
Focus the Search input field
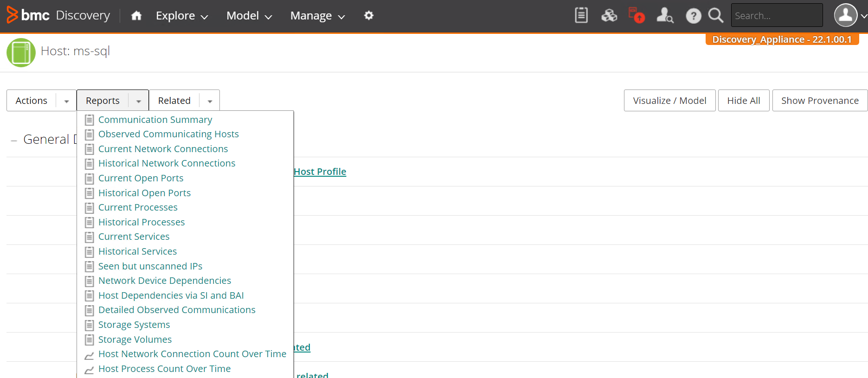(x=777, y=16)
